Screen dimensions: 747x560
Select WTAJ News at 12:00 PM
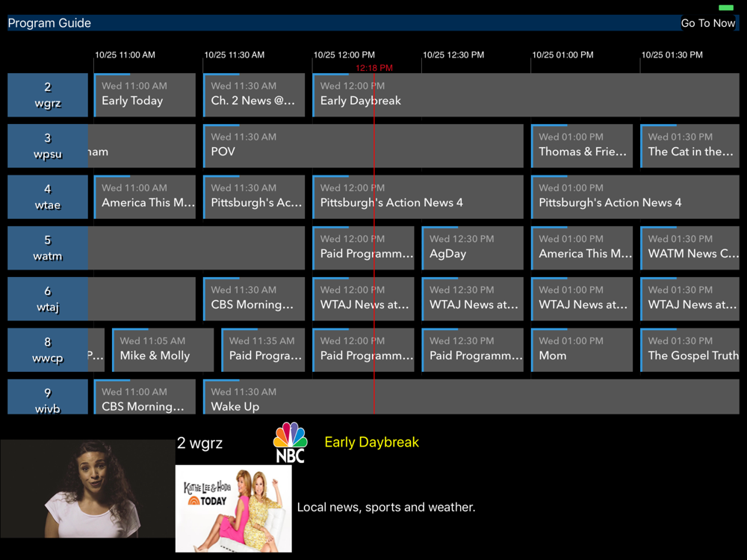point(364,299)
